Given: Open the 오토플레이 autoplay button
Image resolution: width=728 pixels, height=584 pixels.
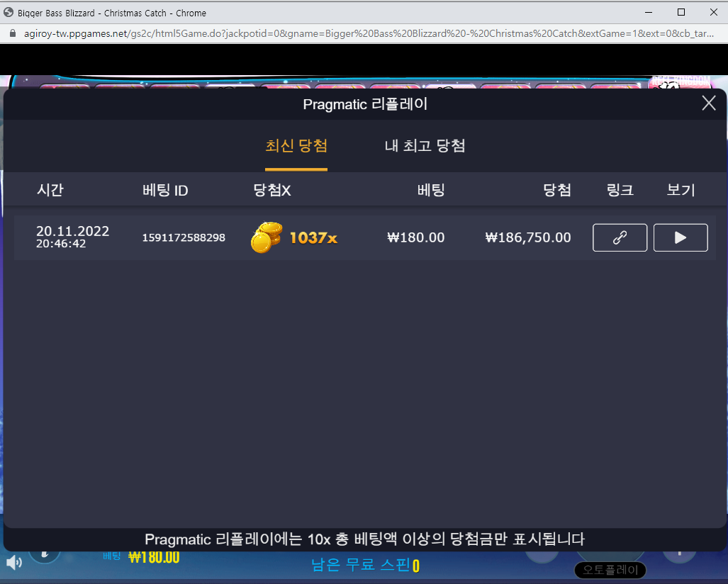Looking at the screenshot, I should point(610,570).
